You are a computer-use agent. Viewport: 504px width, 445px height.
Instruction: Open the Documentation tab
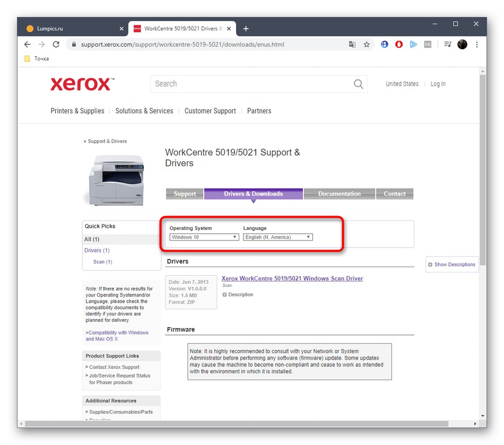(x=340, y=194)
